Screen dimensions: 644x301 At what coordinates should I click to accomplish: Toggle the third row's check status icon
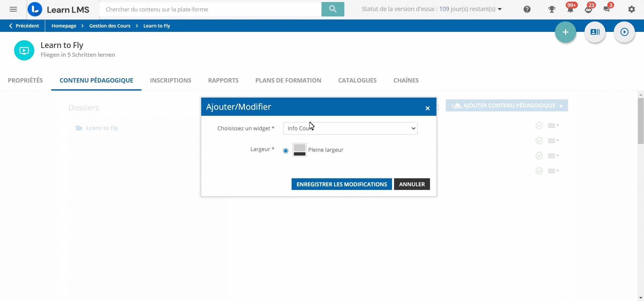tap(539, 156)
